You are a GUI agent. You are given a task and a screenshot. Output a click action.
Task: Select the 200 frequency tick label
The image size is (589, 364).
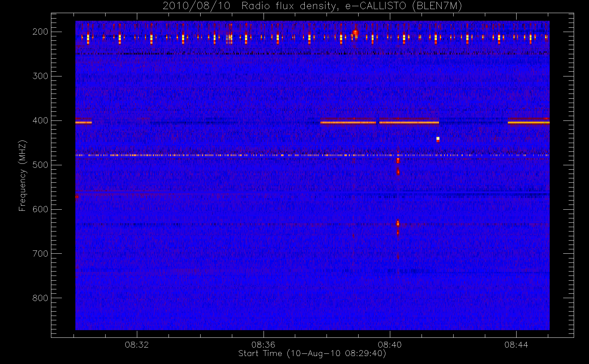coord(40,32)
